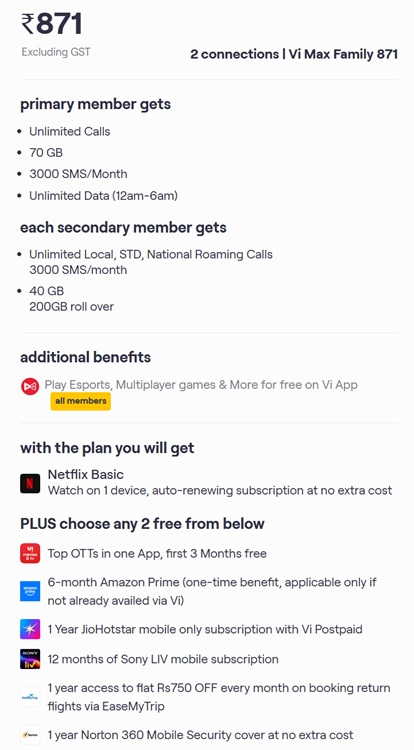Click the Vi Movies & TV icon
414x750 pixels.
(x=30, y=553)
